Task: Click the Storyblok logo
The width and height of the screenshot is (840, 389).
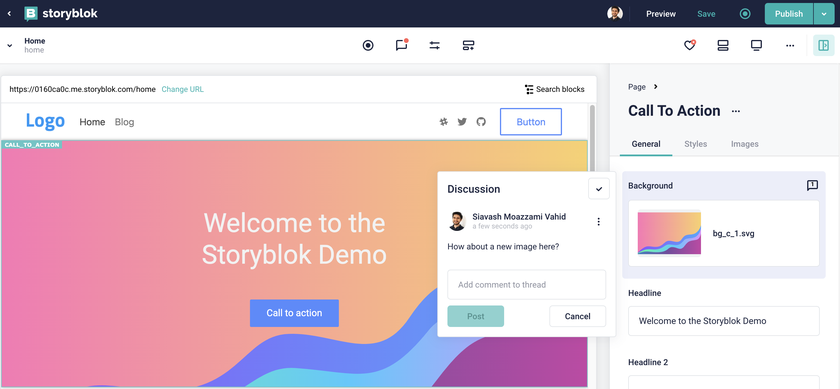Action: (x=61, y=13)
